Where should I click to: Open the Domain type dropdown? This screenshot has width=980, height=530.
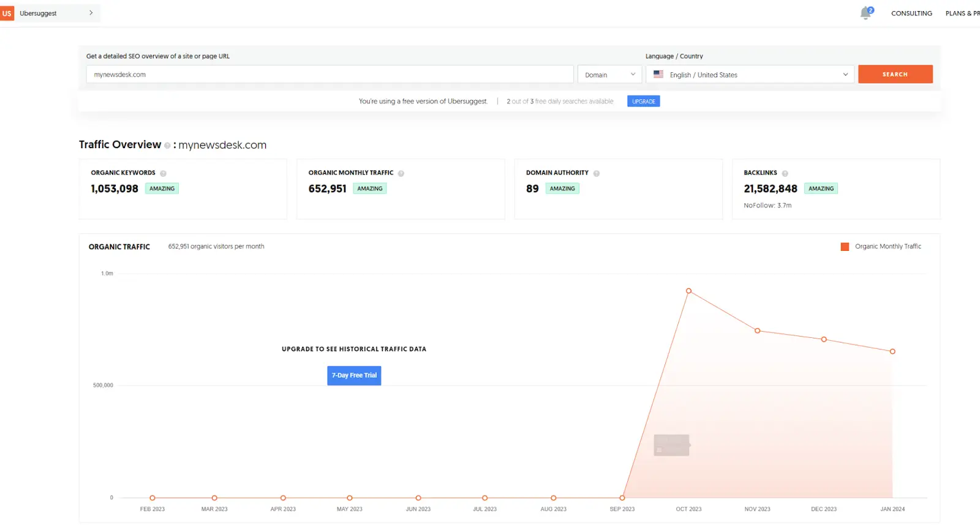click(610, 75)
